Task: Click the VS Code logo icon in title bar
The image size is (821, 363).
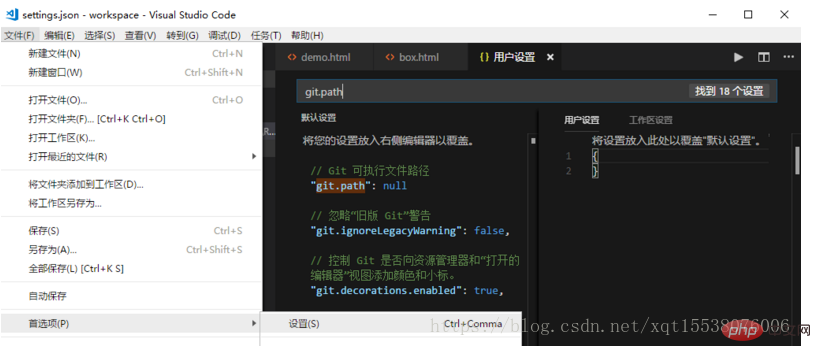Action: pyautogui.click(x=12, y=14)
